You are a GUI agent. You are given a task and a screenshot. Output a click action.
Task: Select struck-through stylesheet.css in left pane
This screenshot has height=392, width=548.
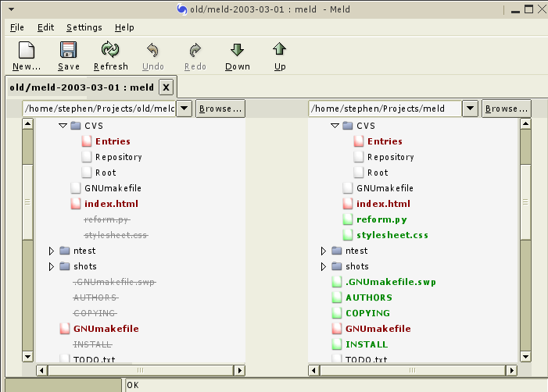coord(116,235)
